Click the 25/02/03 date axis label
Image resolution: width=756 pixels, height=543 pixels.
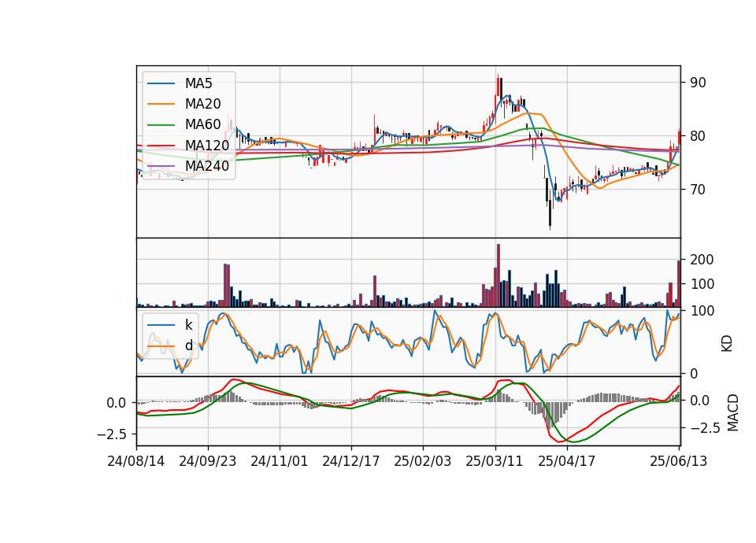pos(423,461)
